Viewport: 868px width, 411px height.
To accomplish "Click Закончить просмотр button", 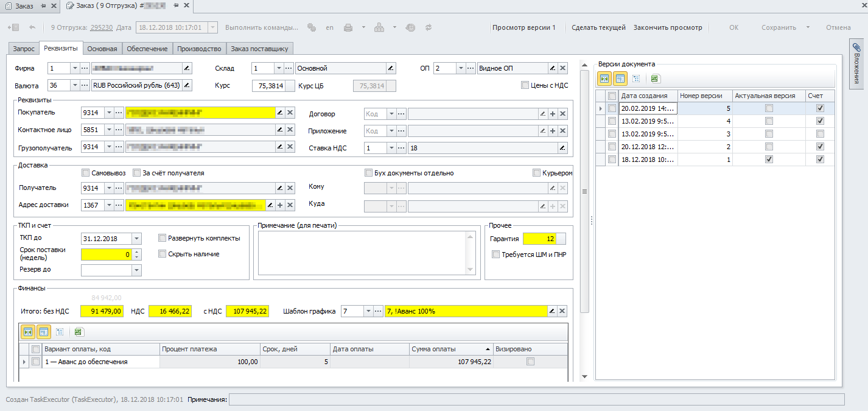I will [667, 27].
